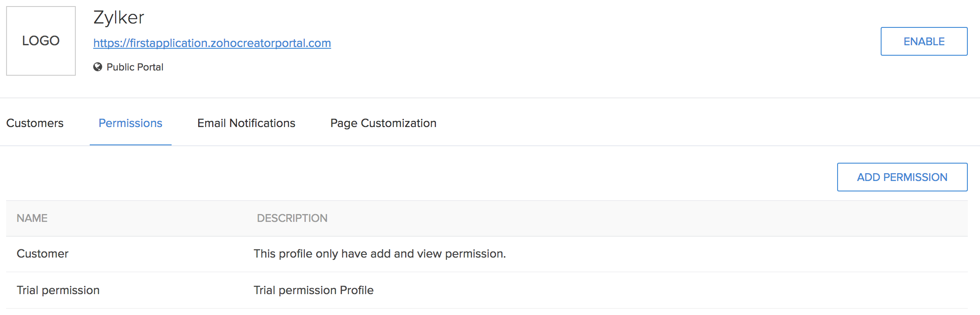Open the Trial permission name

point(58,290)
